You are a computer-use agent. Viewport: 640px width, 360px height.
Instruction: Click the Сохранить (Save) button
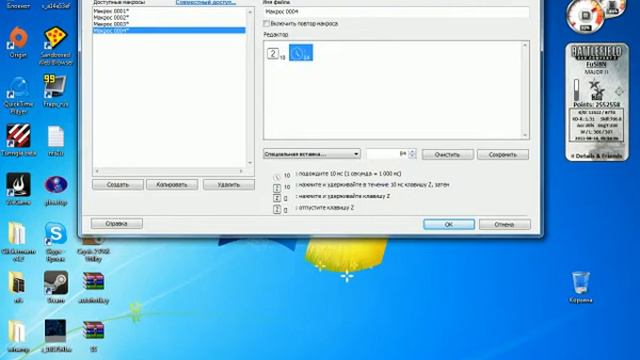pos(503,155)
